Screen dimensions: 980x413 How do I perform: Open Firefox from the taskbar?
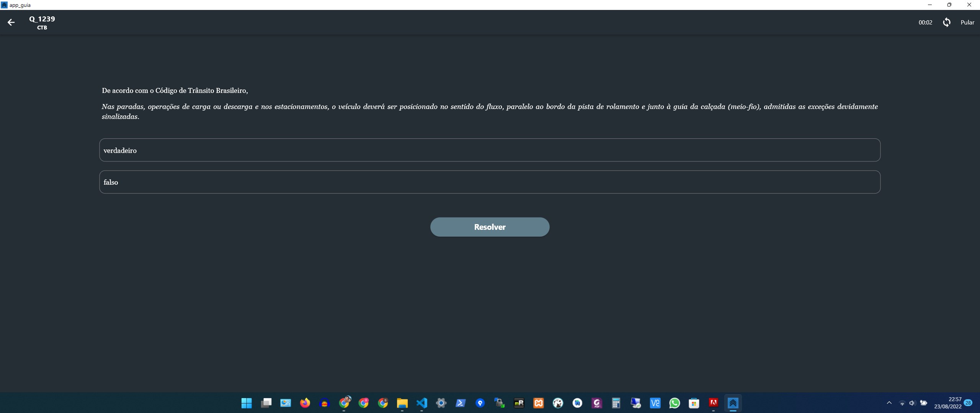[x=305, y=403]
